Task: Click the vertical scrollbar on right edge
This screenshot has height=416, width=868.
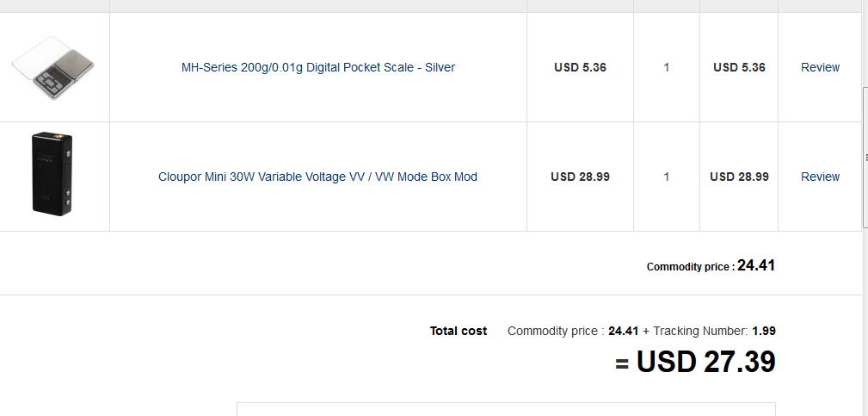Action: click(x=865, y=198)
